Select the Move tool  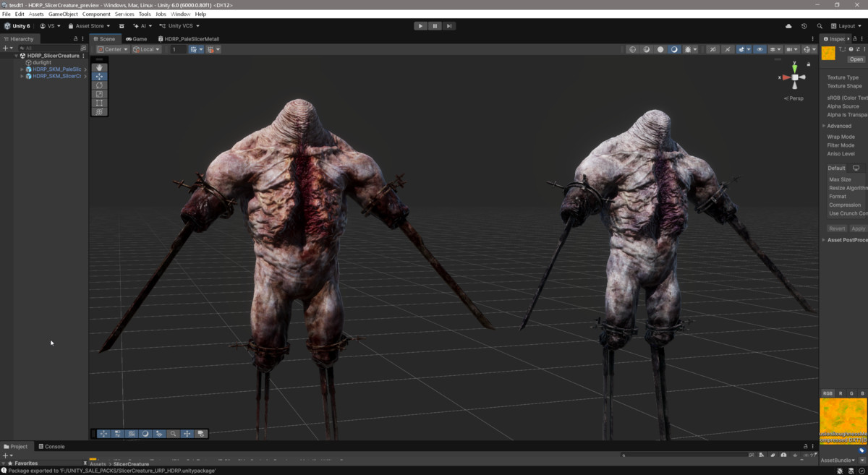(100, 76)
